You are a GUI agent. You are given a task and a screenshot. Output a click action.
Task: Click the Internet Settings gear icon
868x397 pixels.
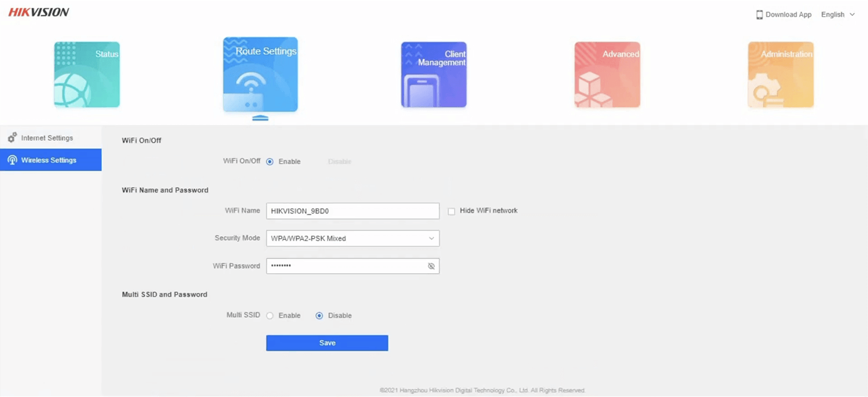coord(12,138)
